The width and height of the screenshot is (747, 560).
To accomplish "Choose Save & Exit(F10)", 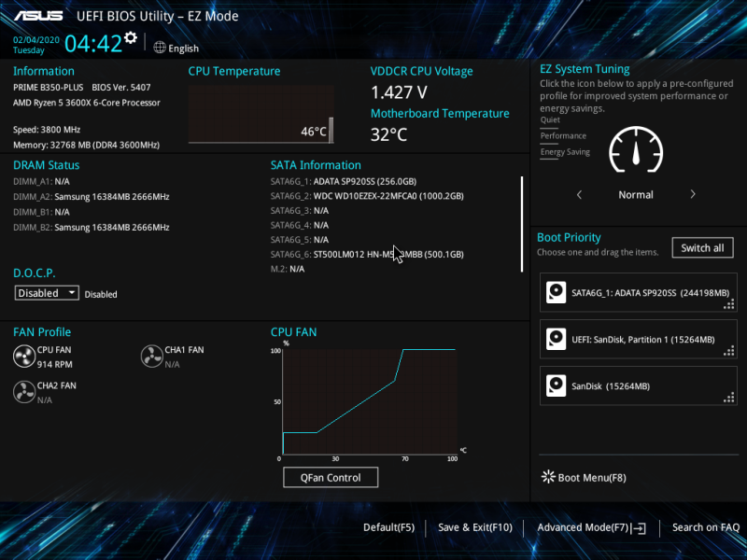I will click(x=475, y=527).
